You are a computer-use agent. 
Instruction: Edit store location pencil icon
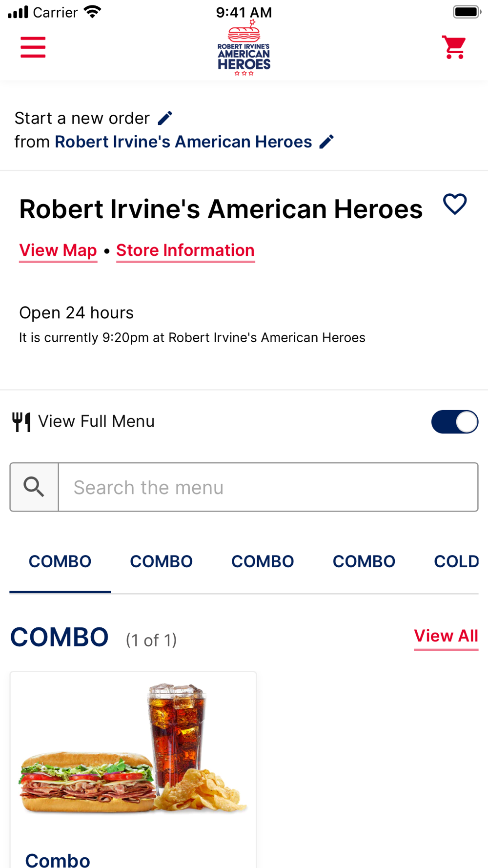(326, 142)
